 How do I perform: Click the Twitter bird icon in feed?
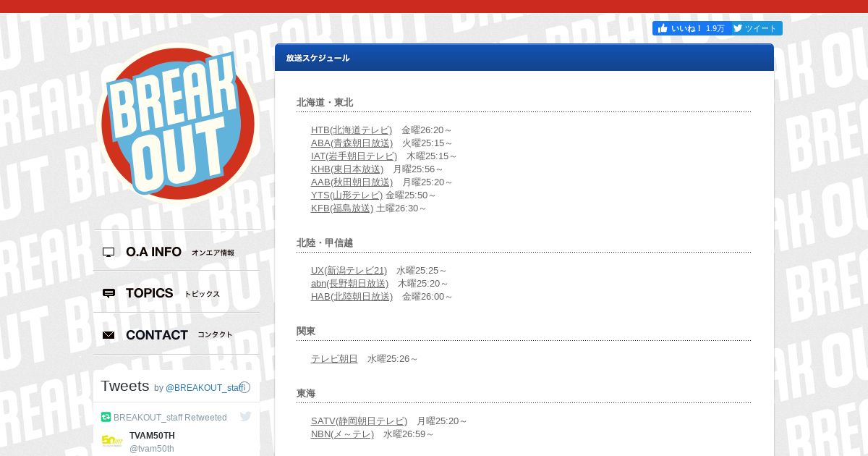pyautogui.click(x=245, y=417)
